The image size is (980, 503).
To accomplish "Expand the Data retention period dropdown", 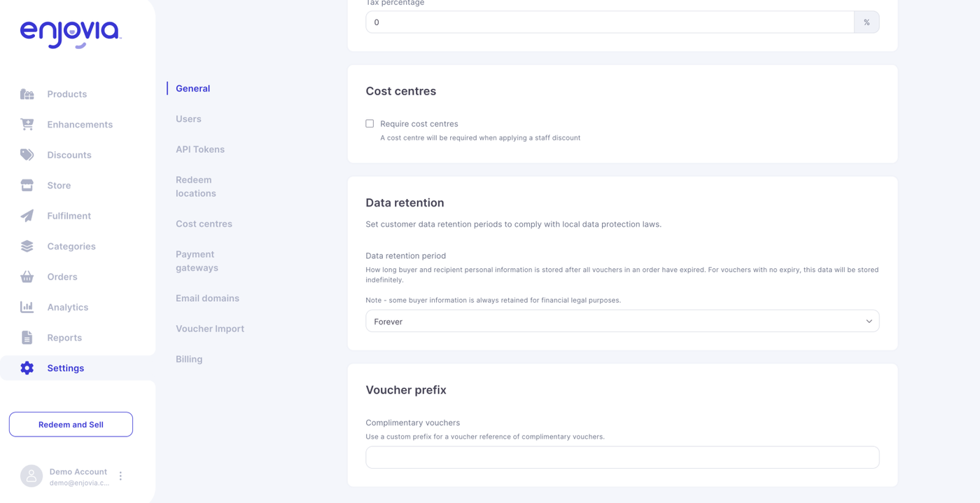I will 622,322.
